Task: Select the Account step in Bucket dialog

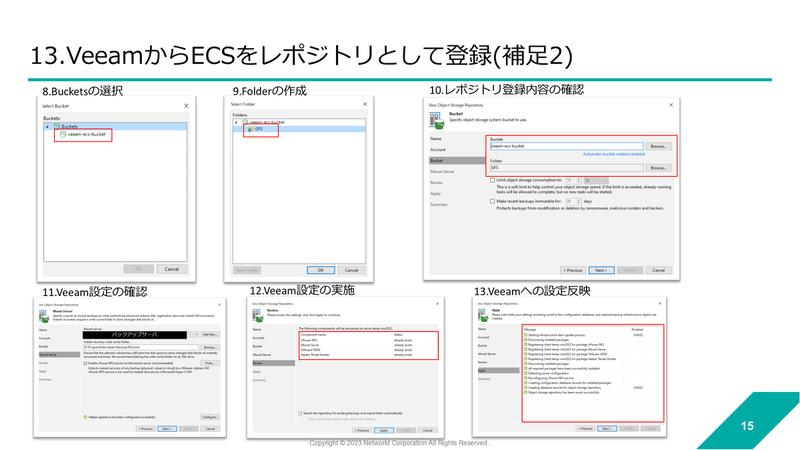Action: pyautogui.click(x=438, y=149)
